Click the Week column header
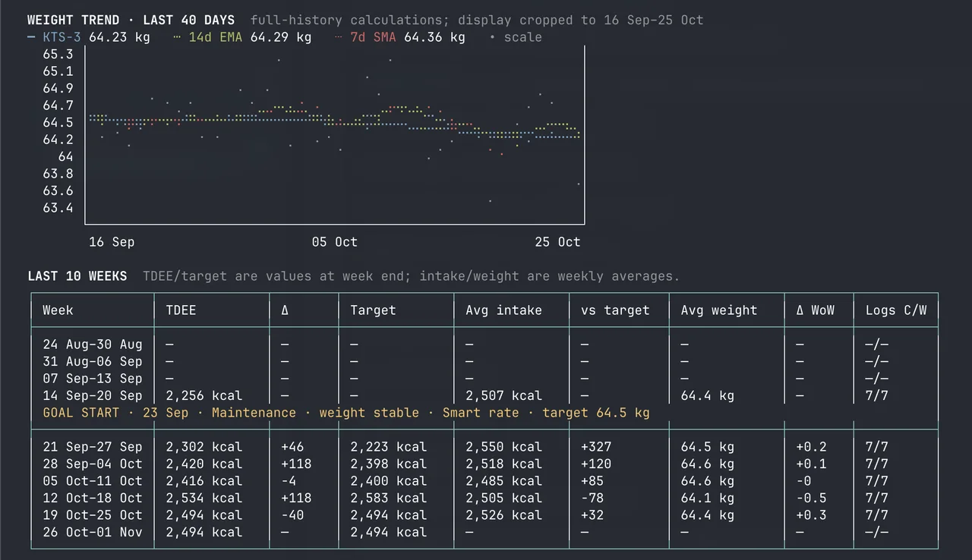This screenshot has height=560, width=972. coord(58,310)
